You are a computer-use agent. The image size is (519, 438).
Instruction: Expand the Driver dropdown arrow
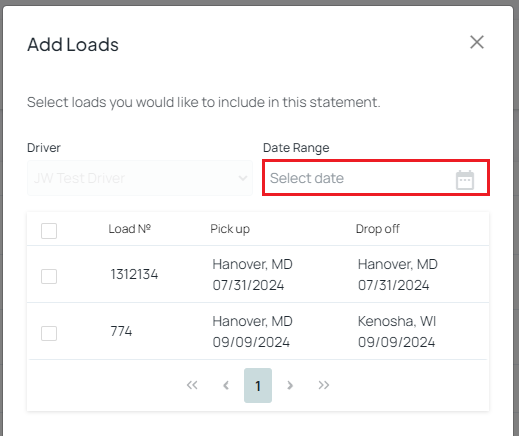(x=243, y=178)
